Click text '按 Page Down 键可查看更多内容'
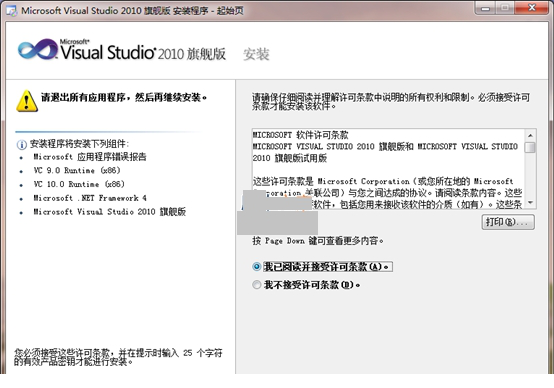Screen dimensions: 554x388 pyautogui.click(x=318, y=241)
